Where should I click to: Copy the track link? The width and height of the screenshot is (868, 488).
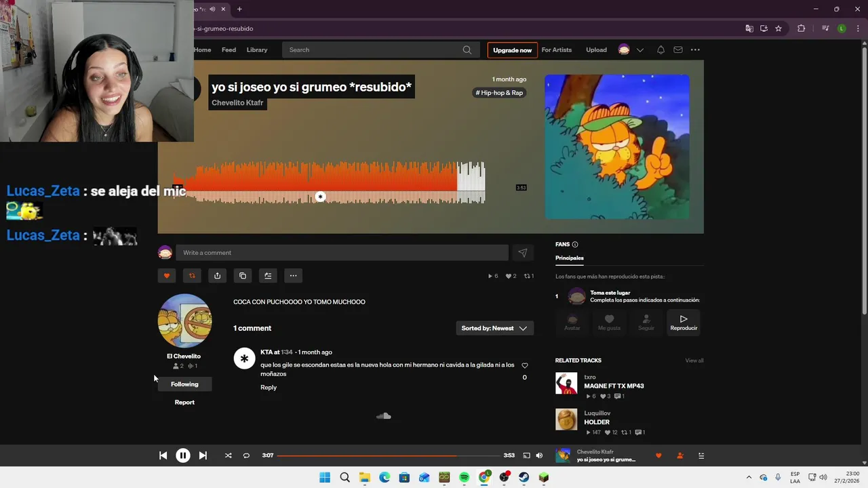[x=243, y=275]
